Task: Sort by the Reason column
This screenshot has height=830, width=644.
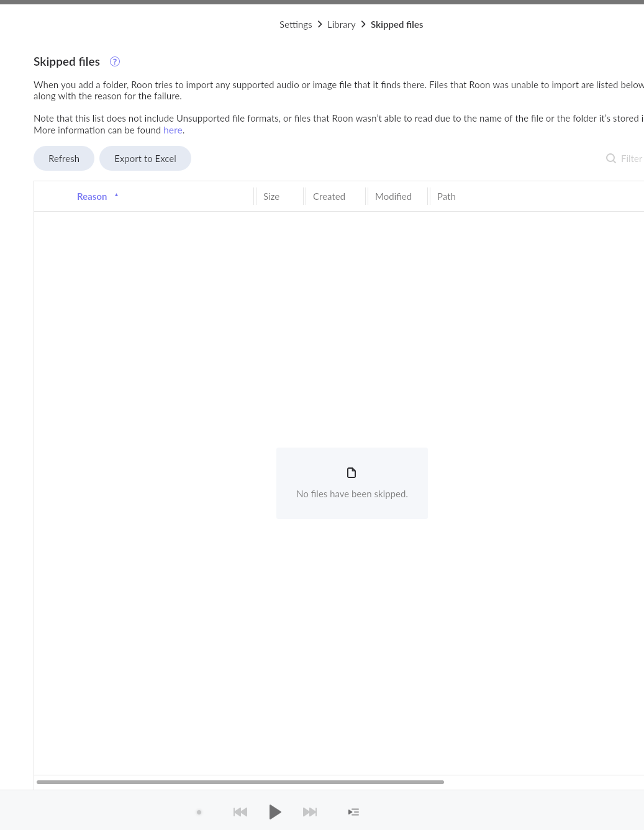Action: point(92,197)
